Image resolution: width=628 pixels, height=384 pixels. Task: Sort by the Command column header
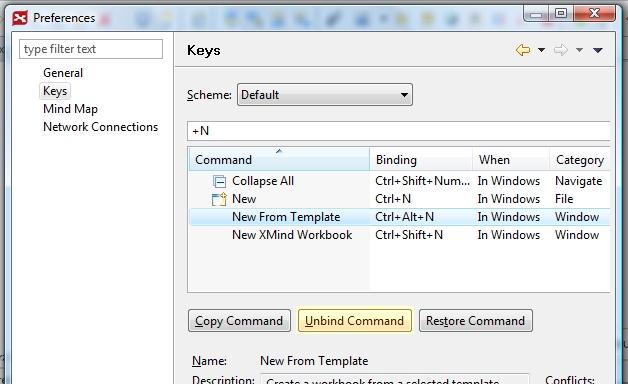click(x=279, y=159)
